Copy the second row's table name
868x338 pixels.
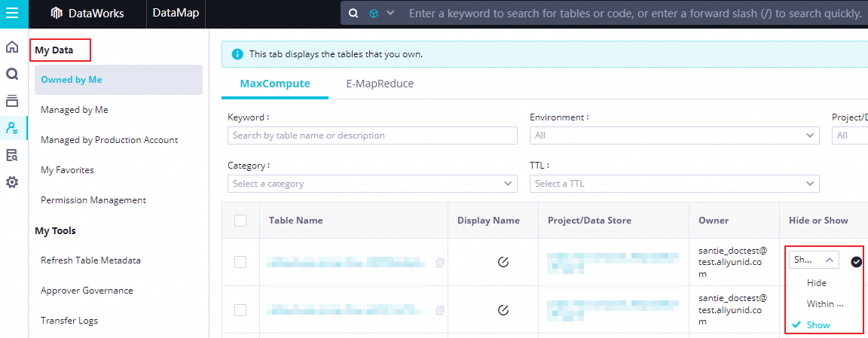pos(439,310)
